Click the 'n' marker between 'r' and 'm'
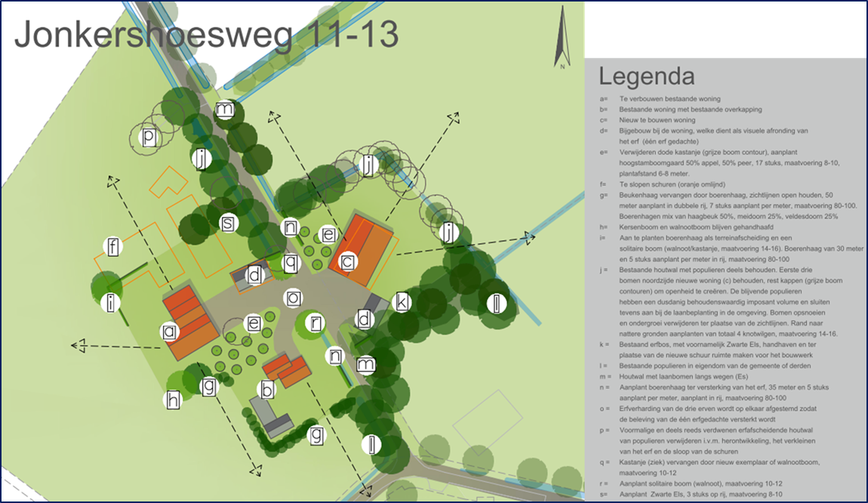 335,356
